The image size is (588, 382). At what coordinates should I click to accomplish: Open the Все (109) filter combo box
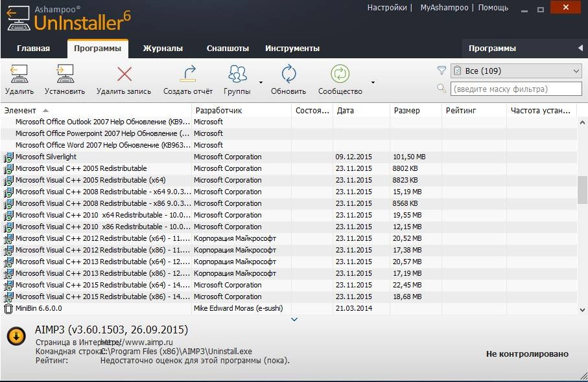point(516,71)
